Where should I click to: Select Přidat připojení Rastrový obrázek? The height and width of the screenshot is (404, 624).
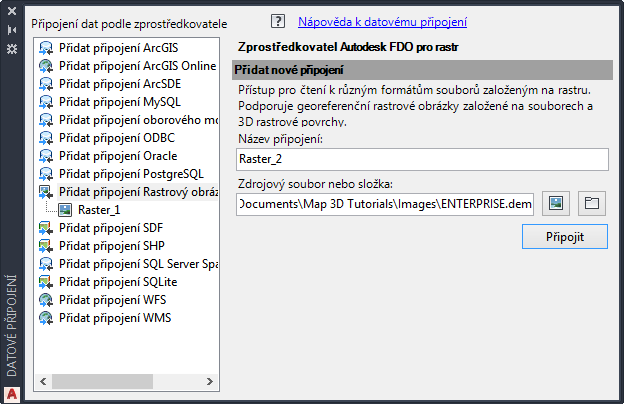tap(138, 192)
